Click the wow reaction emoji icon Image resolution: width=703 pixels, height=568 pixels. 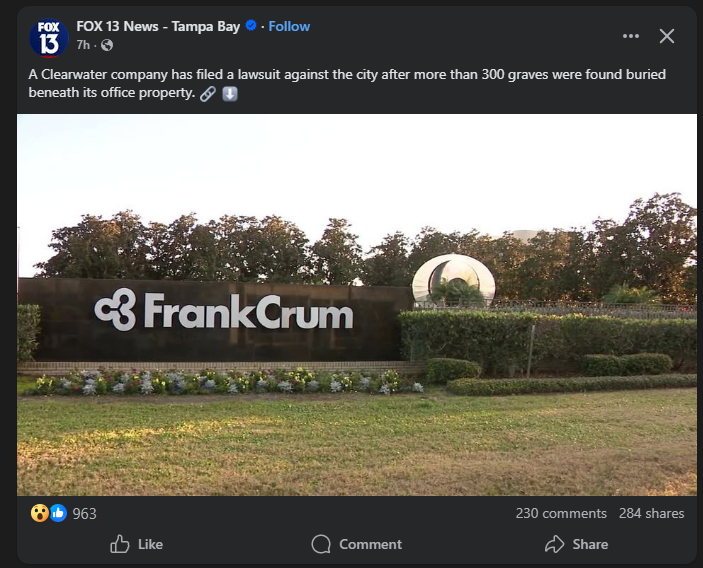click(x=39, y=513)
